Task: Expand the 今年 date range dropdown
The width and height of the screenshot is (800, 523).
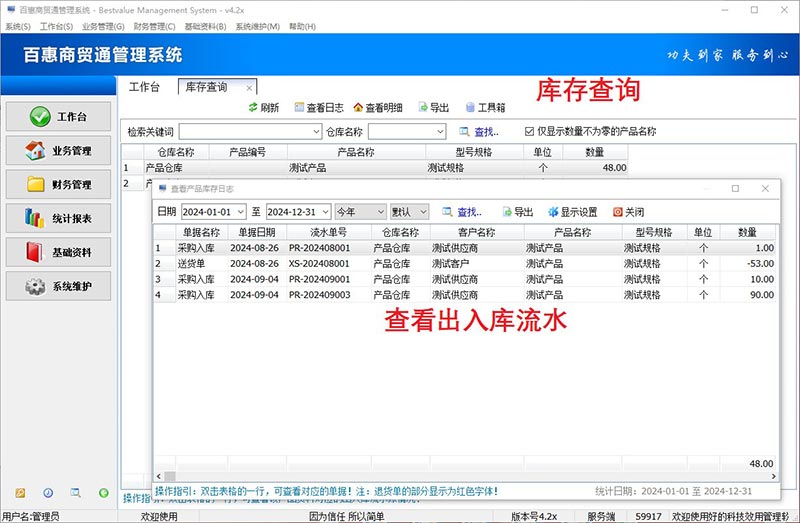Action: (380, 212)
